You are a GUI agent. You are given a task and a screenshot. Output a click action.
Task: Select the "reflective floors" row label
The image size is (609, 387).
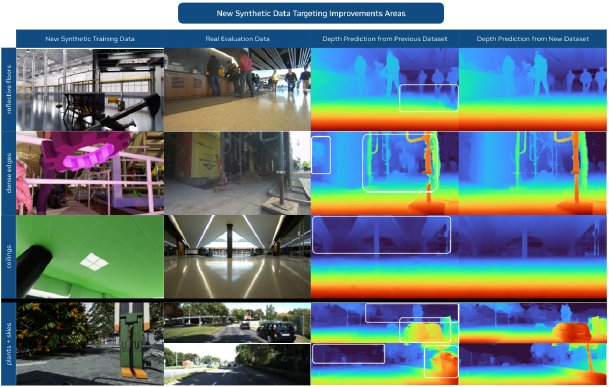click(x=9, y=89)
